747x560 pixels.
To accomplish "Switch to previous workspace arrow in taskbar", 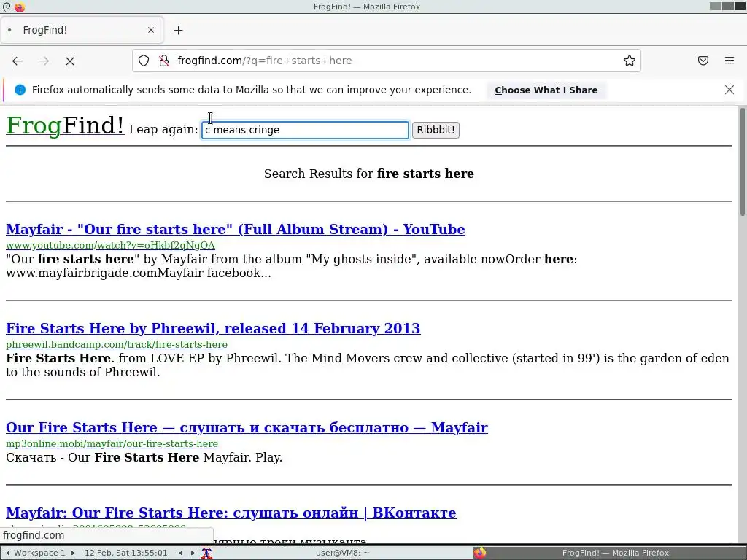I will pos(7,553).
